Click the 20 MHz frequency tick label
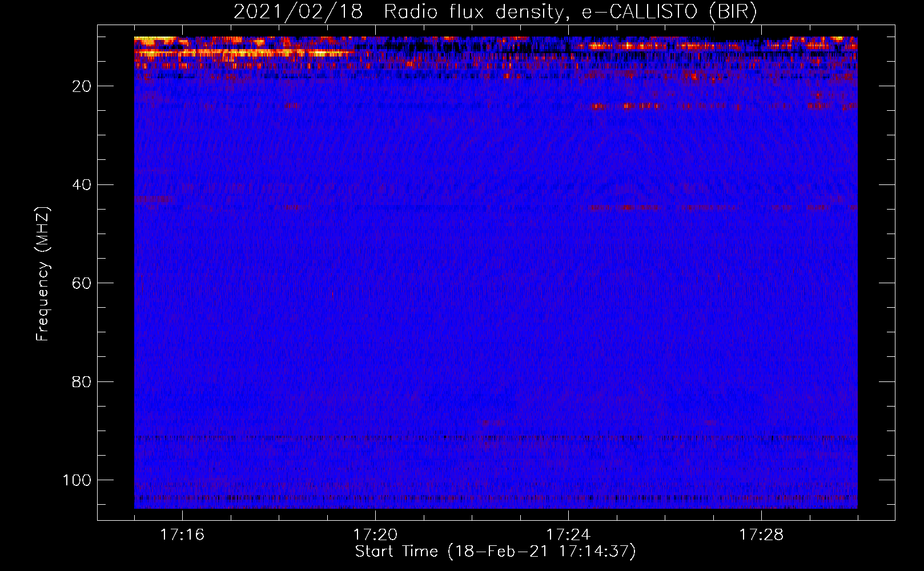 pos(82,86)
